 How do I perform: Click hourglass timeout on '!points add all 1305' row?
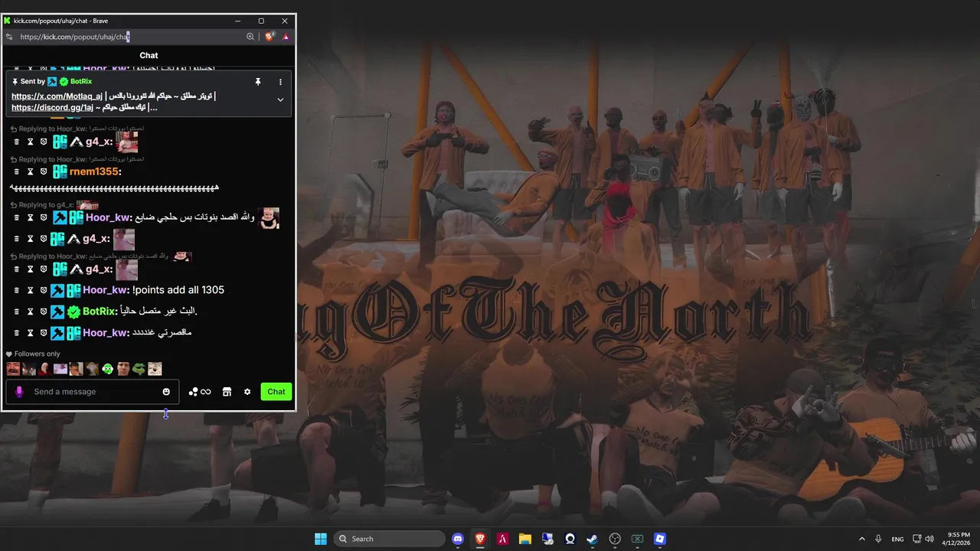click(31, 291)
